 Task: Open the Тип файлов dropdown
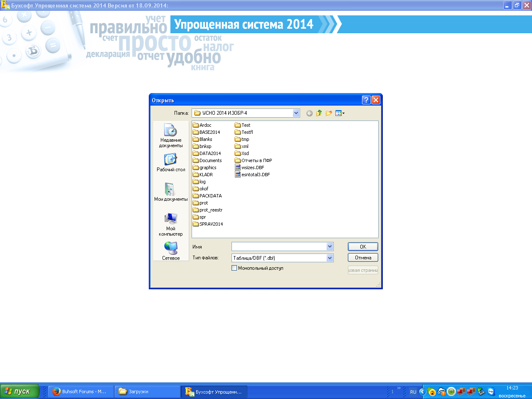(x=330, y=258)
